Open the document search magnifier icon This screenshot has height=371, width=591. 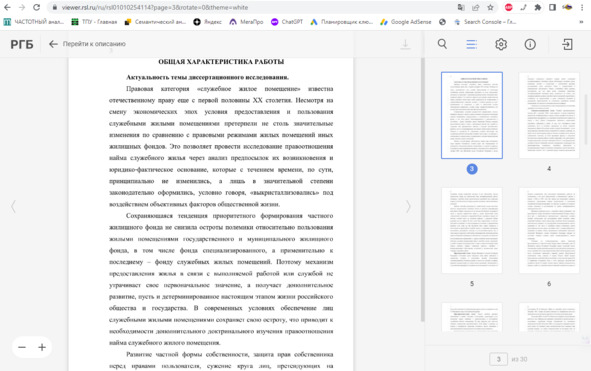coord(442,44)
